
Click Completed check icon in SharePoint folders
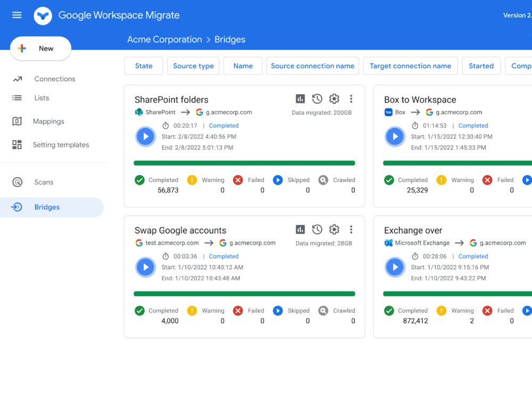click(139, 180)
